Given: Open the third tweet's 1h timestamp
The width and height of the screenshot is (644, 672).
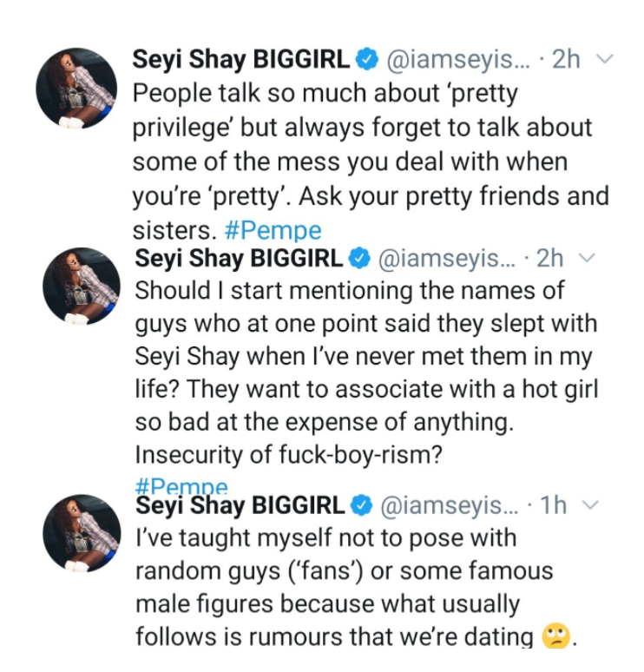Looking at the screenshot, I should (x=552, y=505).
